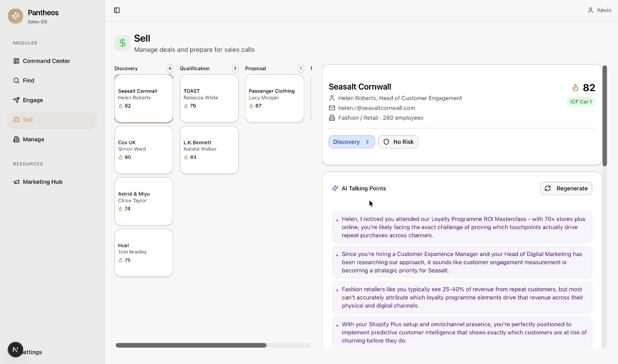
Task: Go to the Find module
Action: (x=29, y=80)
